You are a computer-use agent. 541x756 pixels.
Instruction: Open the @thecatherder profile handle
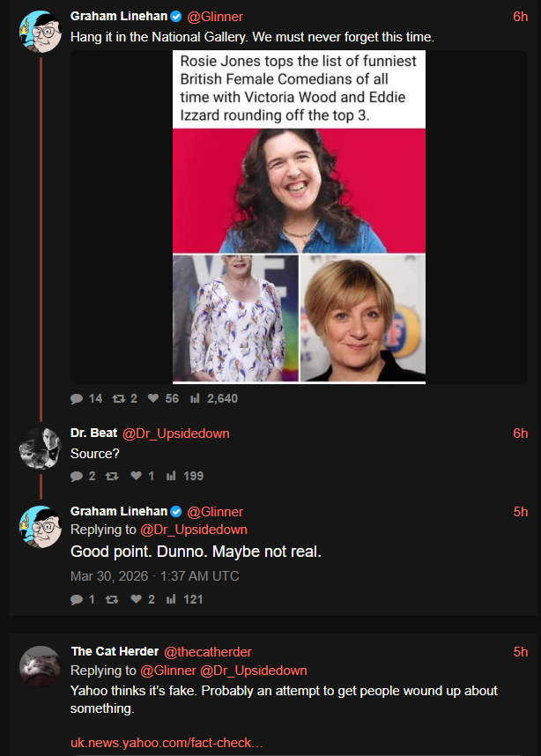pyautogui.click(x=208, y=652)
